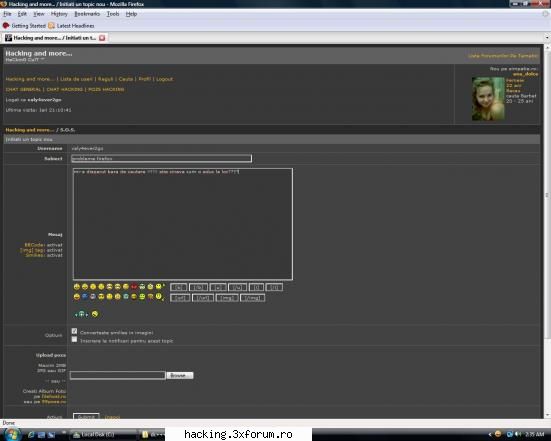The width and height of the screenshot is (551, 441).
Task: Open the View menu
Action: 39,14
